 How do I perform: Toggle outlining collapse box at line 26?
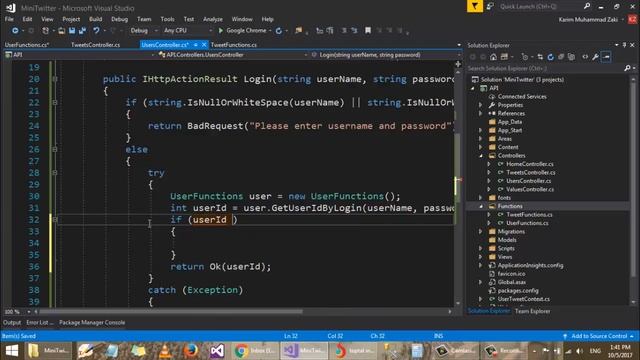click(x=55, y=149)
